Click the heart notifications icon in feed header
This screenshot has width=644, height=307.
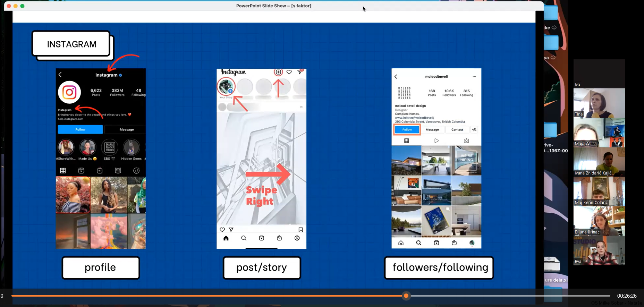[x=289, y=72]
